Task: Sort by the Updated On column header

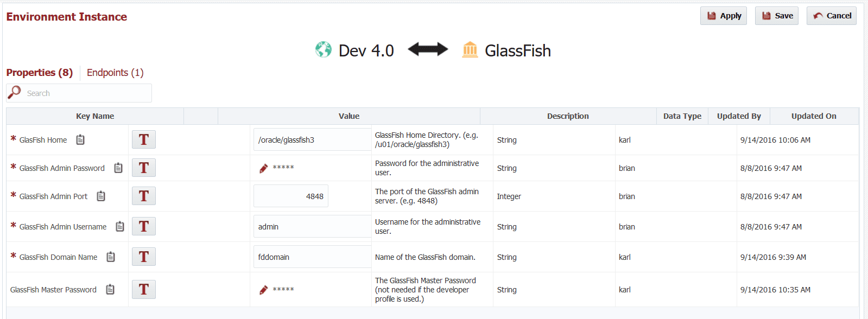Action: pos(814,116)
